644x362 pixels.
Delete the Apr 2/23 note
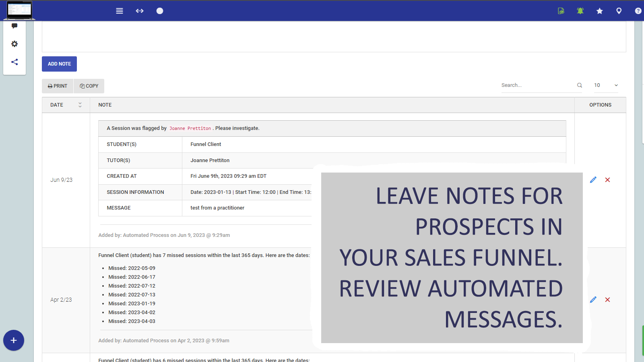tap(607, 300)
